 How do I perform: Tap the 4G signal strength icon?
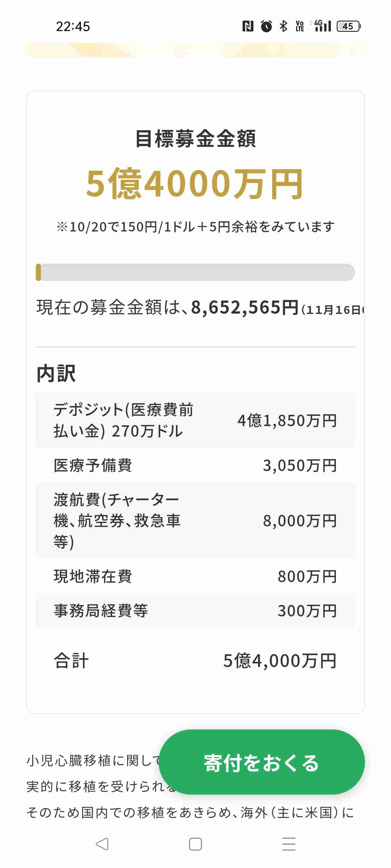321,26
